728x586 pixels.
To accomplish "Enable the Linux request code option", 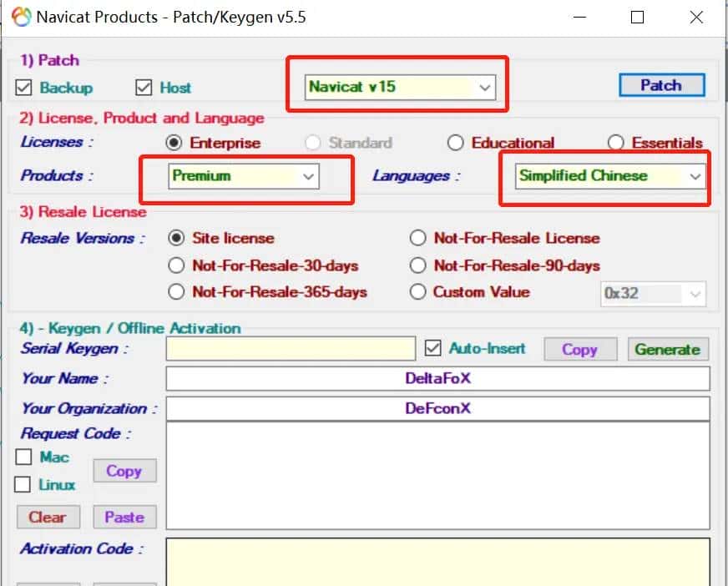I will tap(23, 485).
